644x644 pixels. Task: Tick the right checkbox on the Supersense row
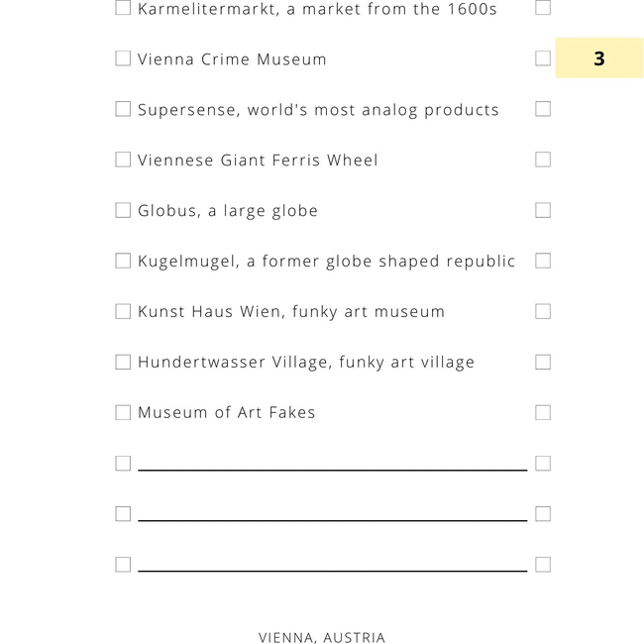click(543, 109)
